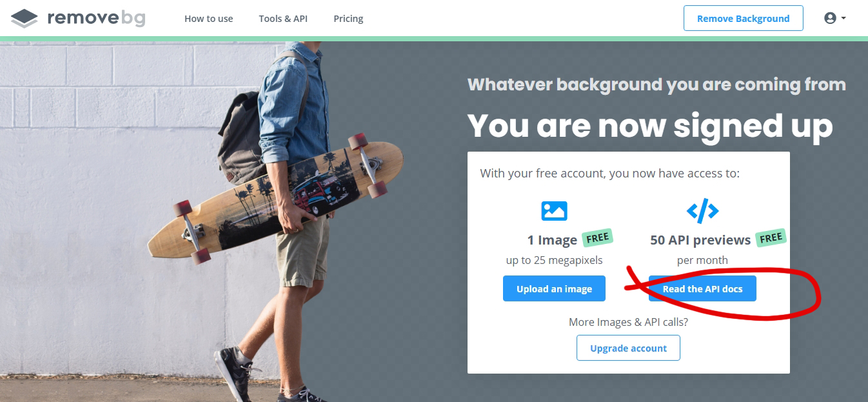Open the How to use menu
This screenshot has width=868, height=402.
pyautogui.click(x=208, y=19)
